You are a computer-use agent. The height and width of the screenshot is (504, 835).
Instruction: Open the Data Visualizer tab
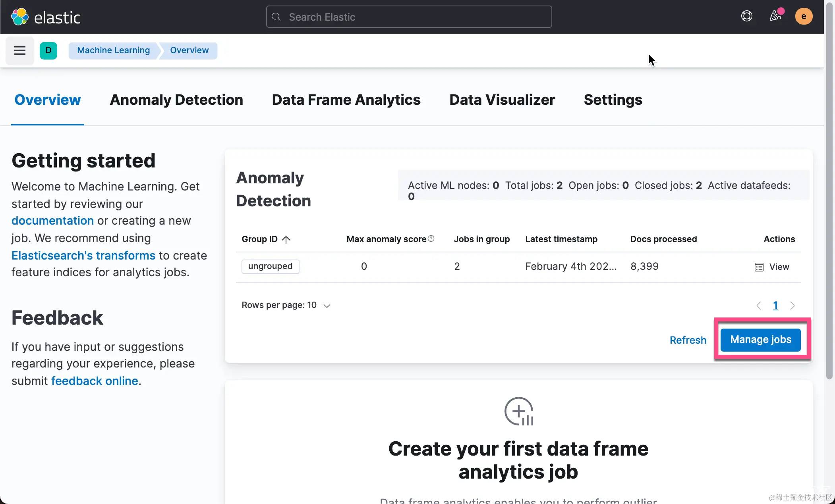[502, 100]
